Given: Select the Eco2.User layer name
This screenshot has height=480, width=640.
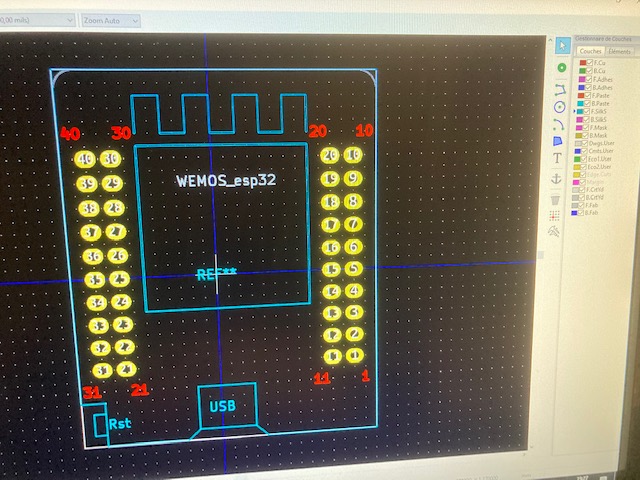Looking at the screenshot, I should [x=599, y=167].
